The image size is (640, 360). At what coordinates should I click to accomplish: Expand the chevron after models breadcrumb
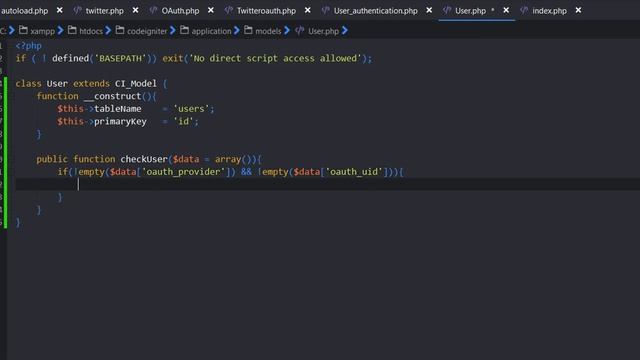coord(287,30)
